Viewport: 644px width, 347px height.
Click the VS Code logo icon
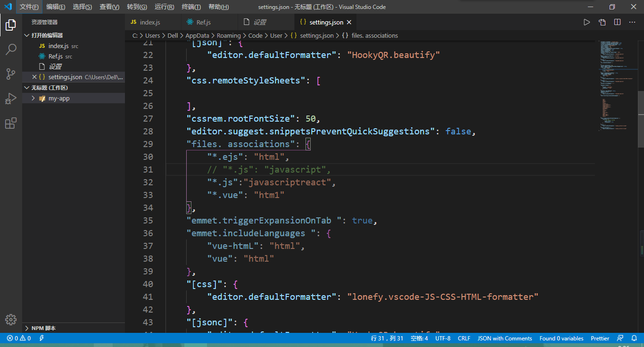tap(8, 7)
